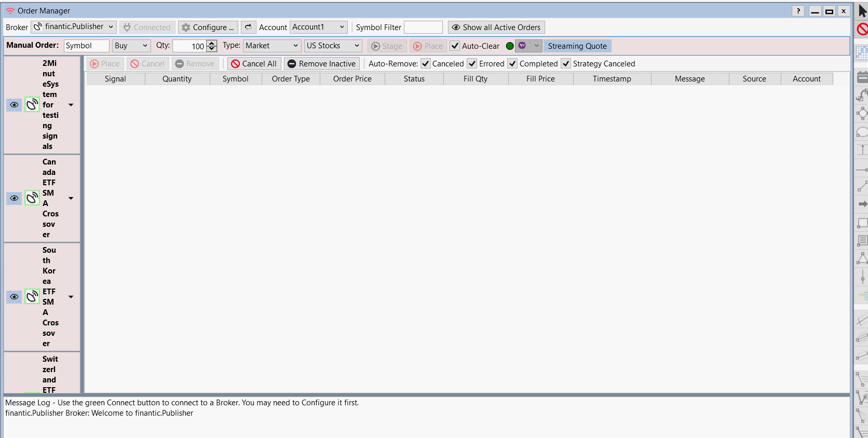
Task: Sort by the Order Price column header
Action: coord(352,79)
